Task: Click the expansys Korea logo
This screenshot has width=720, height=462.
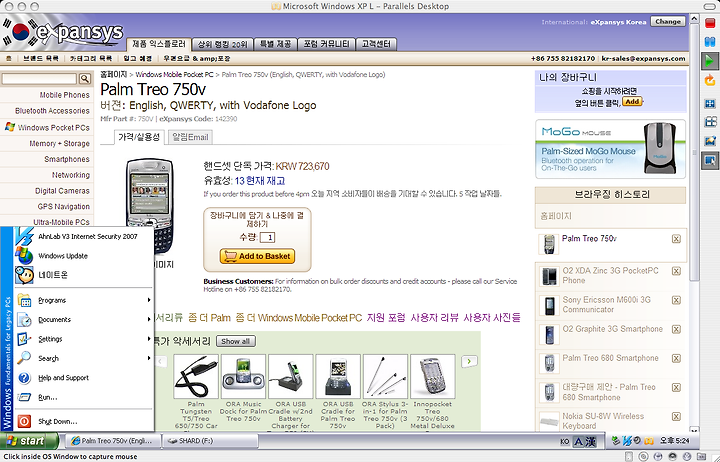Action: pyautogui.click(x=62, y=33)
